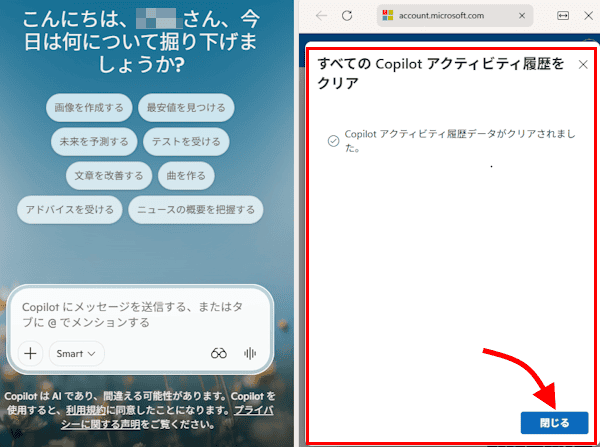This screenshot has width=600, height=447.
Task: Open the プライバシーに関する声明 link
Action: [167, 417]
